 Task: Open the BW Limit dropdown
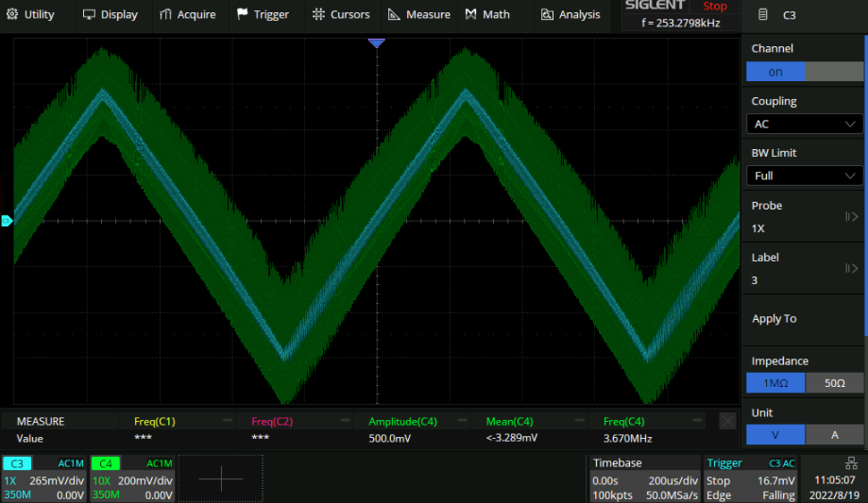[804, 176]
